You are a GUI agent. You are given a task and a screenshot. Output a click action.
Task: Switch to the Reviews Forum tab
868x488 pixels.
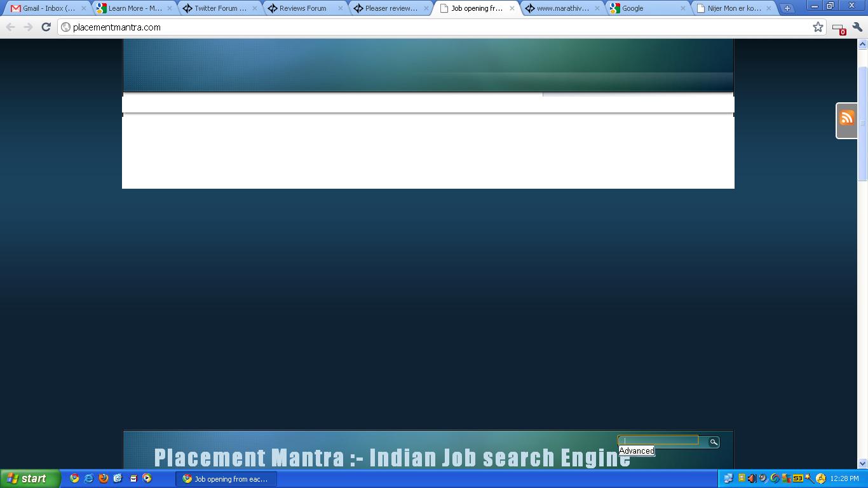304,8
